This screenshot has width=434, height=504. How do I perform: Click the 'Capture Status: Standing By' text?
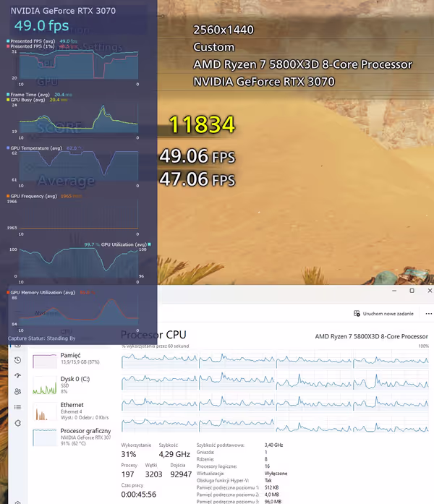pos(41,338)
